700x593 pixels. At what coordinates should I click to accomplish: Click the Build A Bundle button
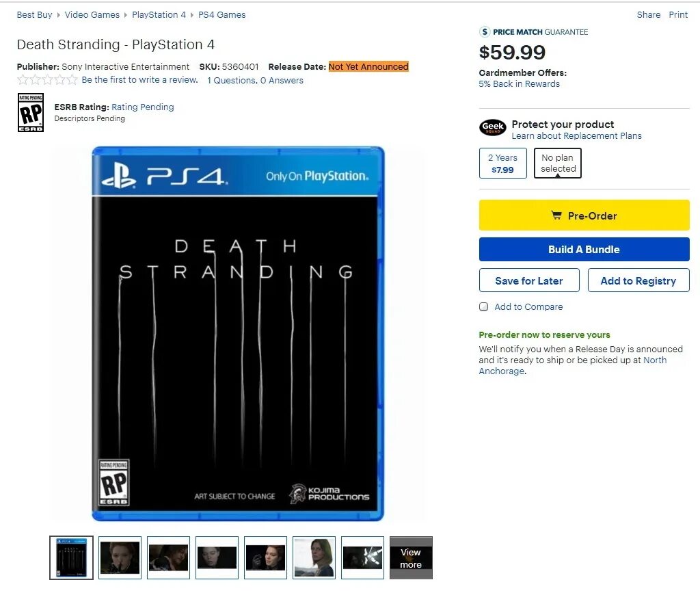584,250
